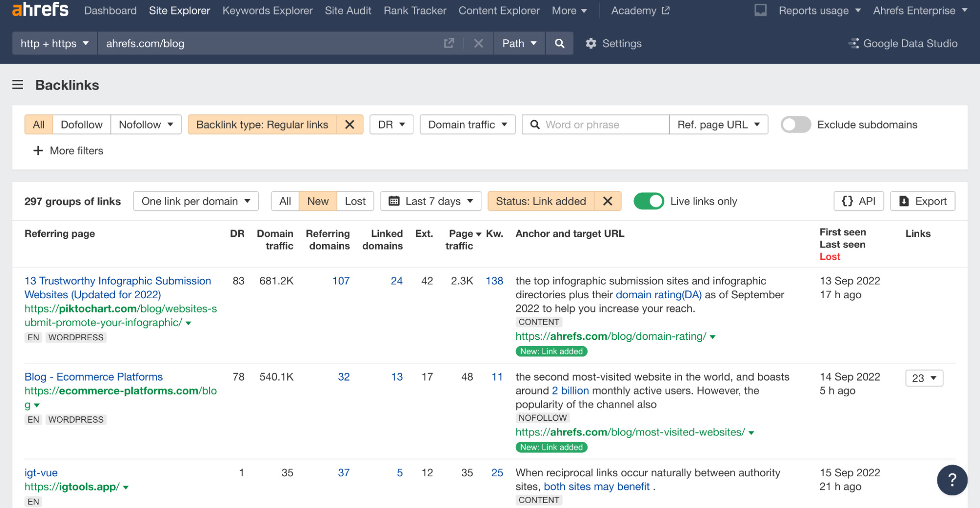The image size is (980, 508).
Task: Click the search magnifying glass in the URL bar
Action: [x=559, y=43]
